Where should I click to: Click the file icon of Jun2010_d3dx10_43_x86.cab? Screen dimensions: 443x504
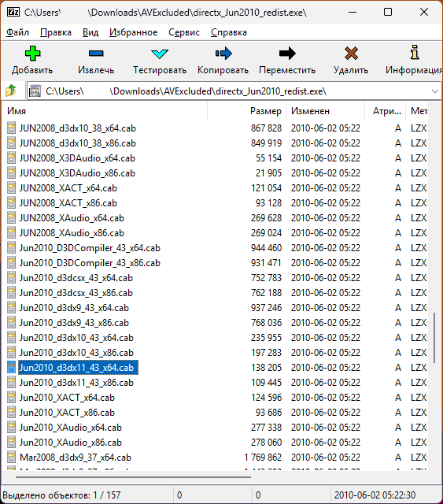pos(11,353)
